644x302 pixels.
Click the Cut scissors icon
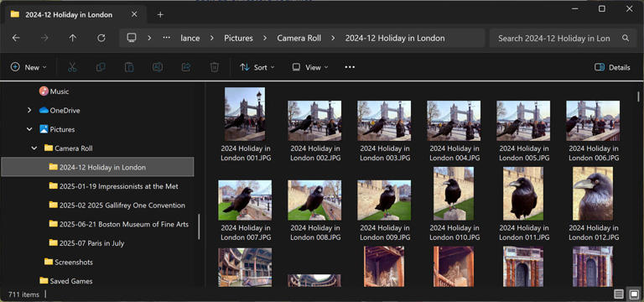72,67
